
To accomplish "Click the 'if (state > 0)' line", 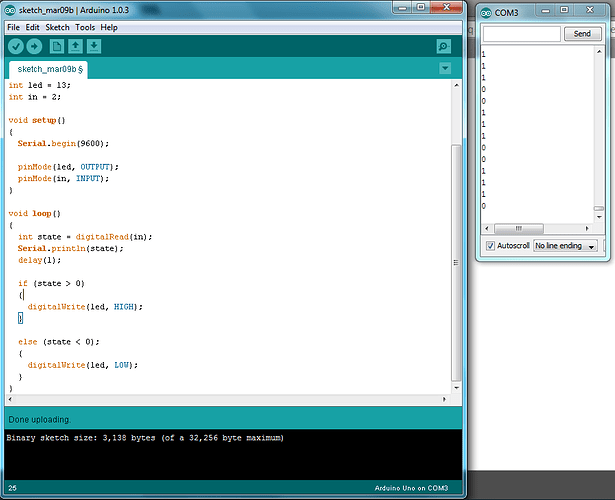I will pyautogui.click(x=51, y=284).
